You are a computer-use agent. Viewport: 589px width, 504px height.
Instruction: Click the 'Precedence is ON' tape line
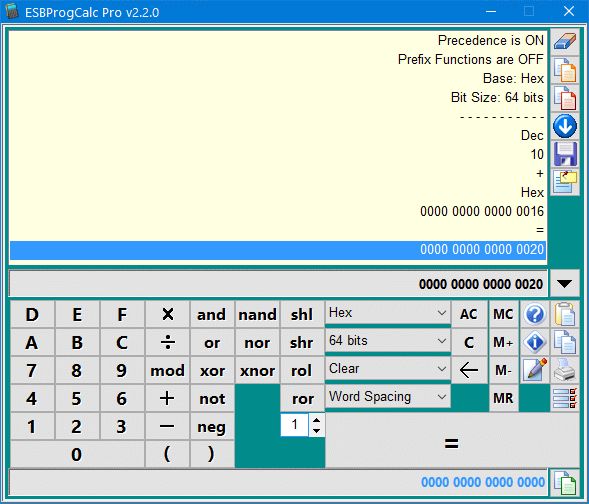[x=491, y=40]
